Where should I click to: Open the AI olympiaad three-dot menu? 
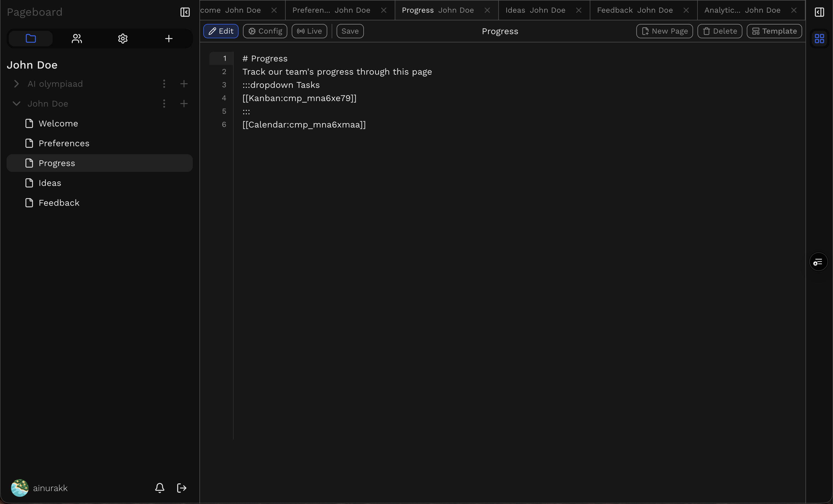pos(164,84)
